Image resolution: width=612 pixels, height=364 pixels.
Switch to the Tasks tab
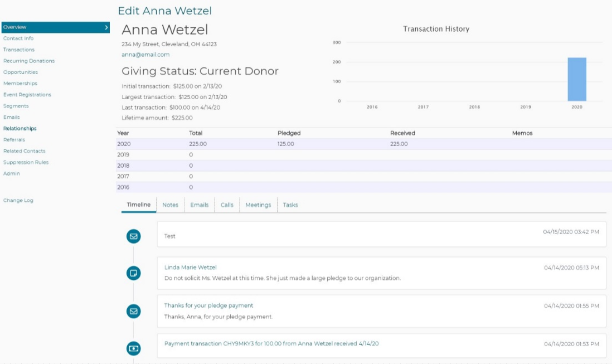[290, 205]
